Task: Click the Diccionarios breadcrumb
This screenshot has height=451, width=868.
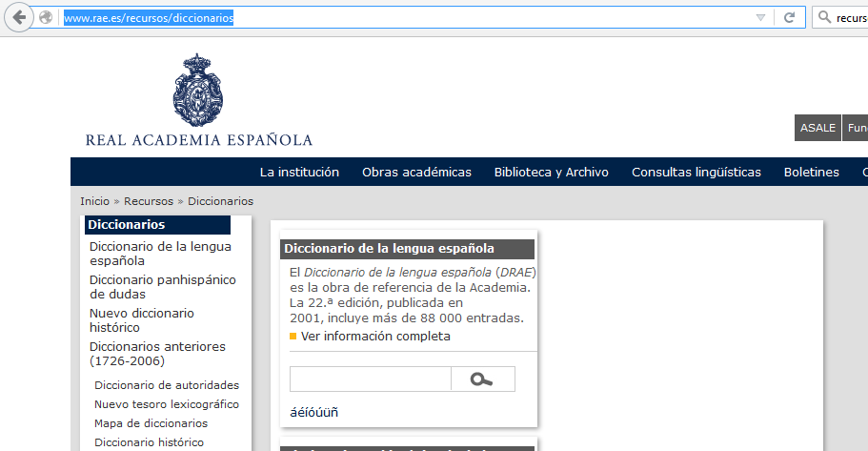Action: (220, 201)
